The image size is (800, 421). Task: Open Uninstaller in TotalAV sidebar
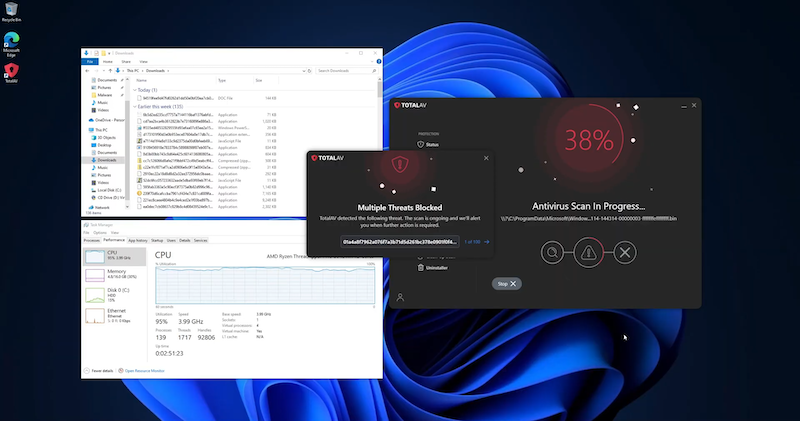point(433,267)
